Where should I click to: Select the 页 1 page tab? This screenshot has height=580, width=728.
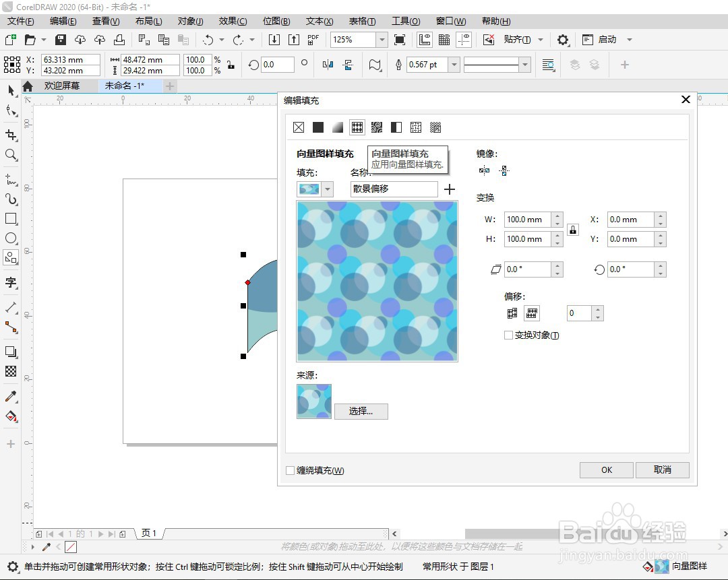[x=148, y=534]
